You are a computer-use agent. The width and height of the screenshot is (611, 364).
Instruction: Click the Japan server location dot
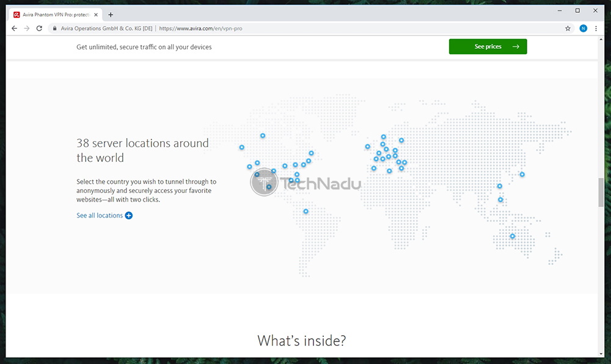pyautogui.click(x=522, y=175)
